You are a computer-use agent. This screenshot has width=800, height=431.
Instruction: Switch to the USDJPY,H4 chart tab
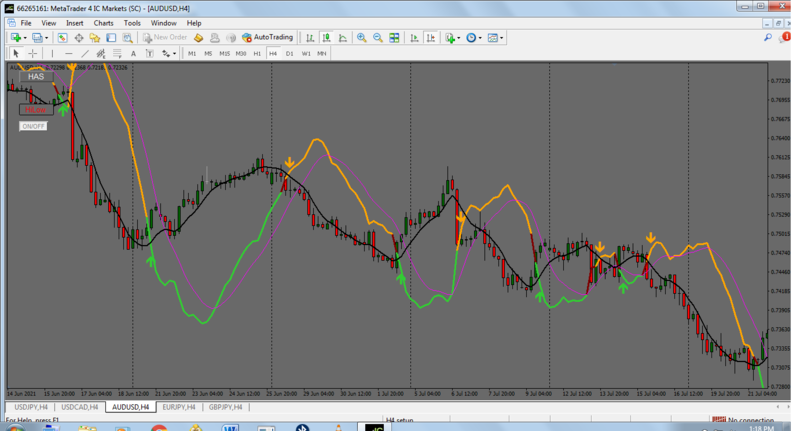(29, 407)
